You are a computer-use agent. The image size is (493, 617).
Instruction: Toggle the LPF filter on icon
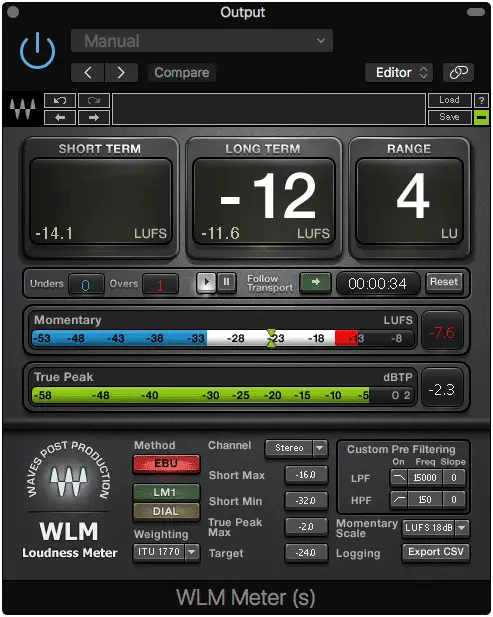(399, 478)
